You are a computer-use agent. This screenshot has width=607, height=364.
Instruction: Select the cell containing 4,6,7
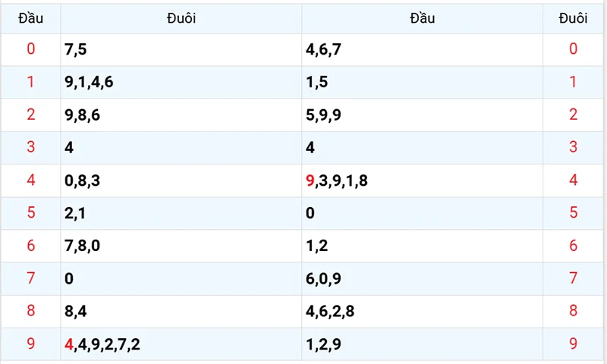[x=323, y=49]
